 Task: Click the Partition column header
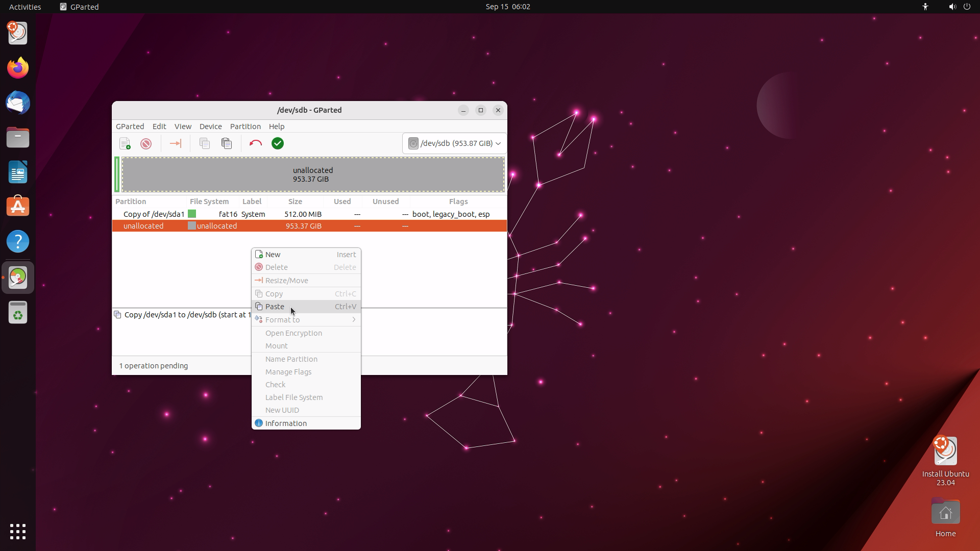coord(150,202)
